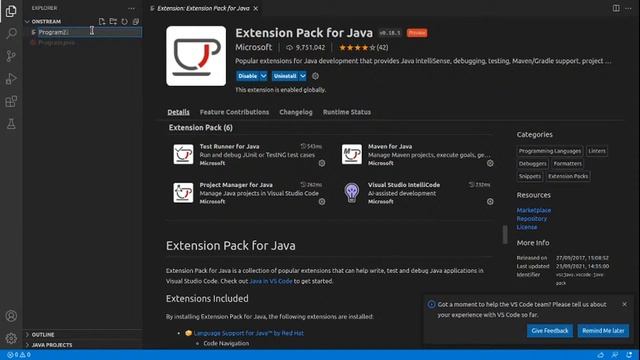Click the Disable button
The width and height of the screenshot is (640, 360).
[248, 76]
